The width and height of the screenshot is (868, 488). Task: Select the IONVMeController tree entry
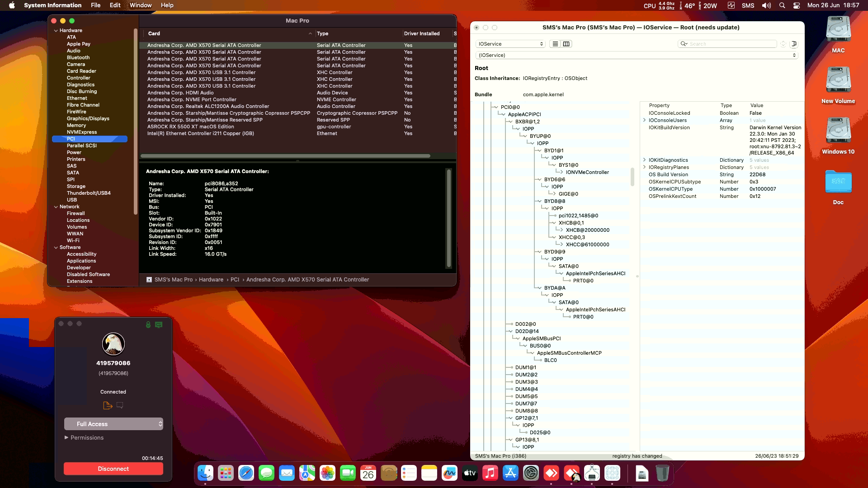pos(587,172)
